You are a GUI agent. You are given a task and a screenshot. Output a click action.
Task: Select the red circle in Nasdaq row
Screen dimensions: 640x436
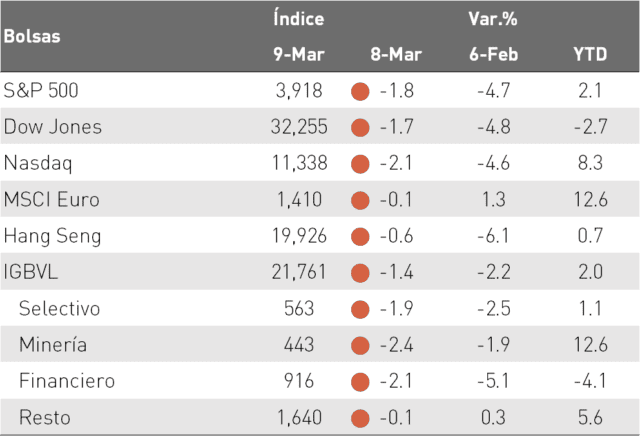360,164
